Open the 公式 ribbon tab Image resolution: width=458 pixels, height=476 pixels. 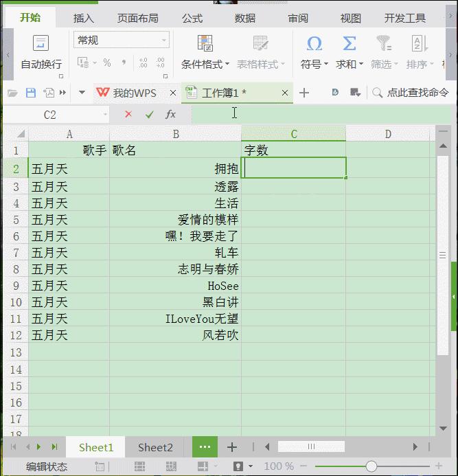click(x=192, y=19)
